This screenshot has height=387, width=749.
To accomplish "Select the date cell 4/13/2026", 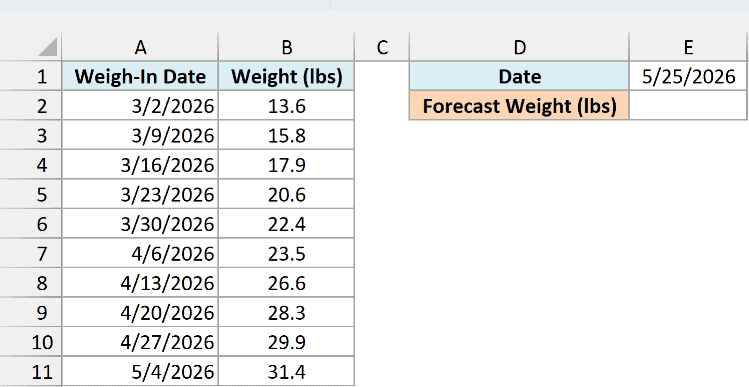I will click(140, 283).
